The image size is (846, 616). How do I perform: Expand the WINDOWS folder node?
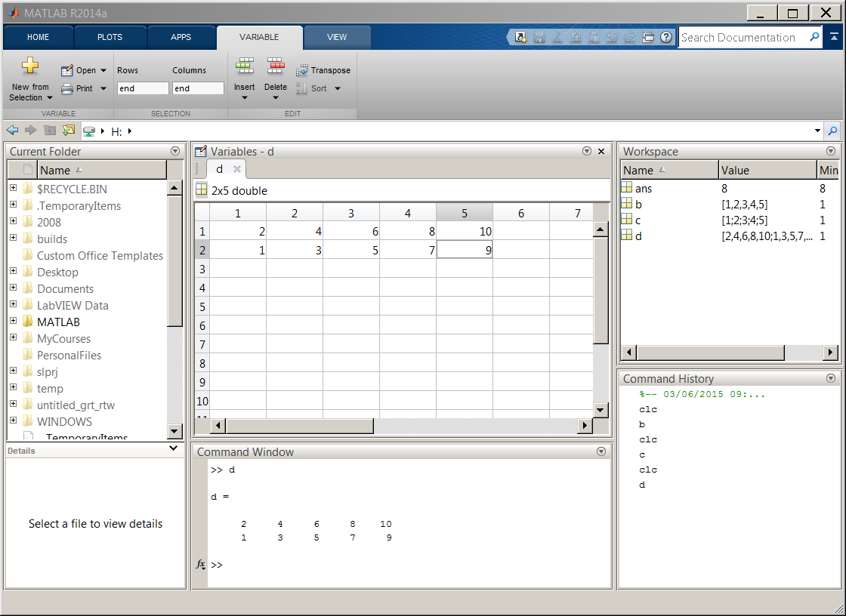[13, 420]
